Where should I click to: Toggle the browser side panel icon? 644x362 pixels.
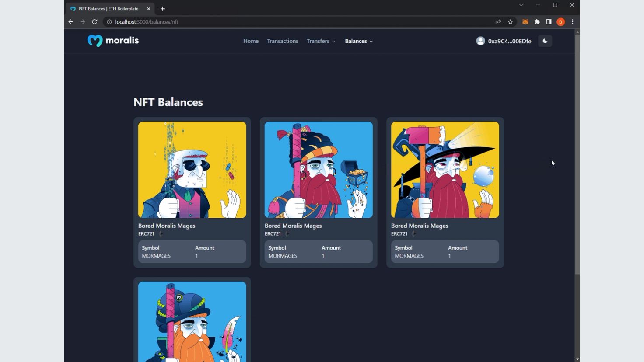(x=549, y=22)
